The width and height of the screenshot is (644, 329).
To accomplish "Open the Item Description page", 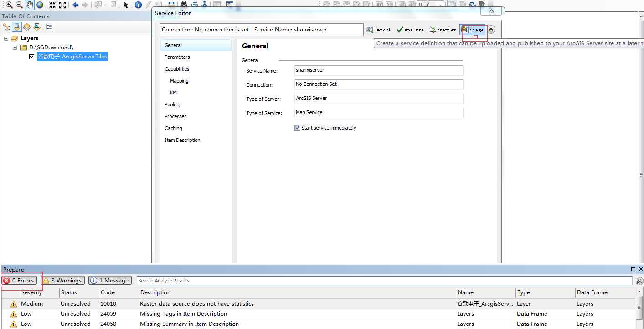I will [x=196, y=140].
